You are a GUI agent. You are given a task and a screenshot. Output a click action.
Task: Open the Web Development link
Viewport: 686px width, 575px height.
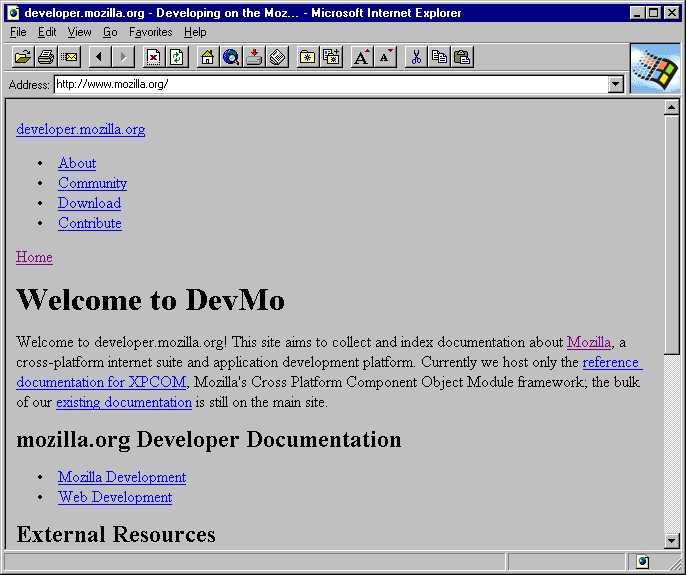pyautogui.click(x=115, y=497)
